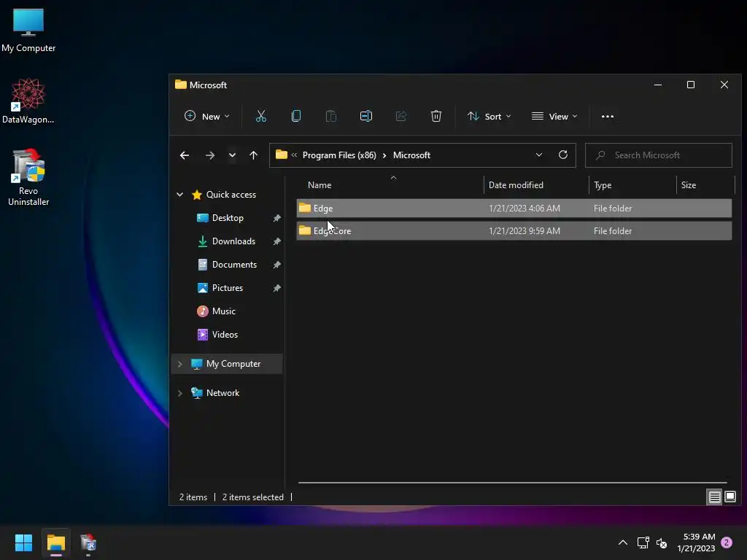Switch to large thumbnails view
Image resolution: width=747 pixels, height=560 pixels.
tap(729, 497)
